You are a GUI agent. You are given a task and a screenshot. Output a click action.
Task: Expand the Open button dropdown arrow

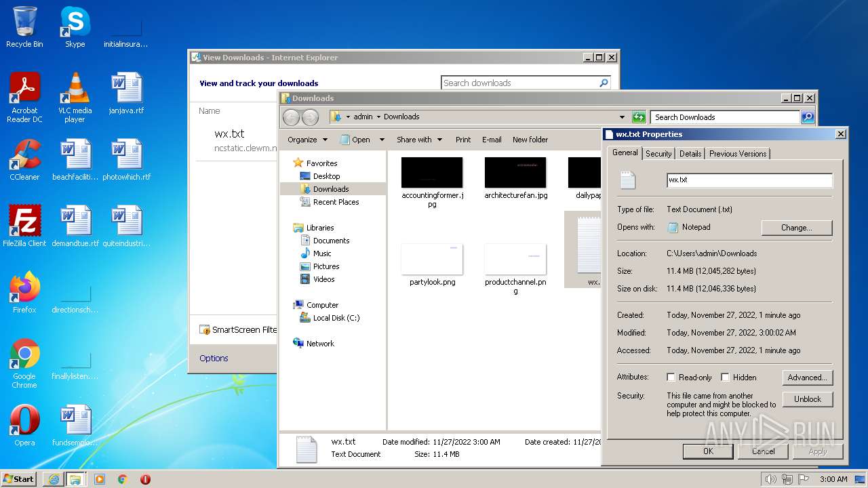(x=382, y=140)
